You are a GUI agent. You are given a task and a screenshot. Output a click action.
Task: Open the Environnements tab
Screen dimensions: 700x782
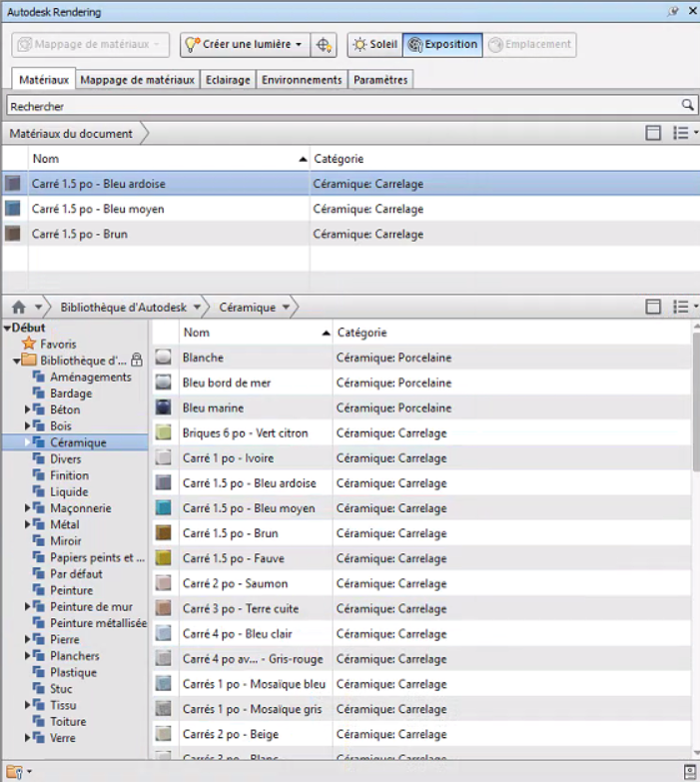click(302, 80)
